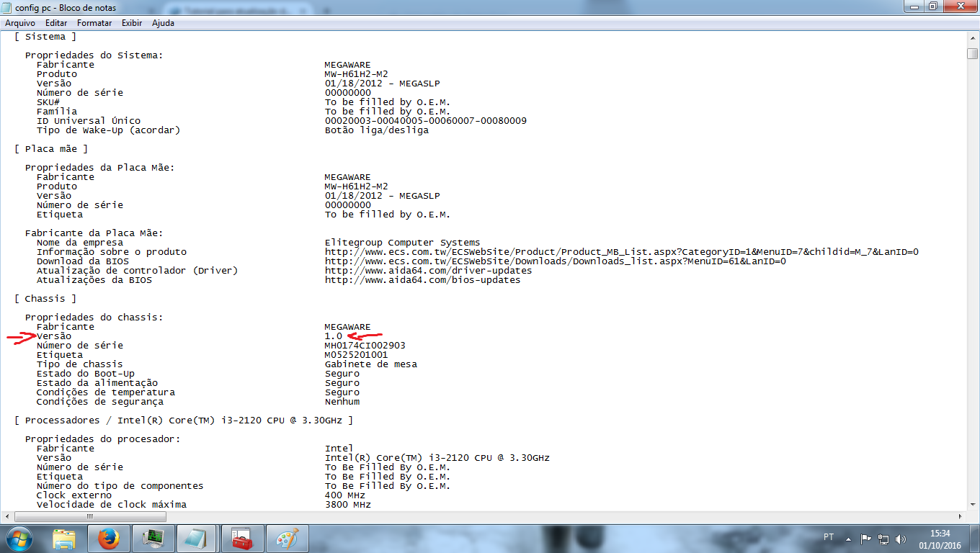This screenshot has width=980, height=553.
Task: Click the '[ Placa mãe ]' heading text
Action: pyautogui.click(x=50, y=149)
